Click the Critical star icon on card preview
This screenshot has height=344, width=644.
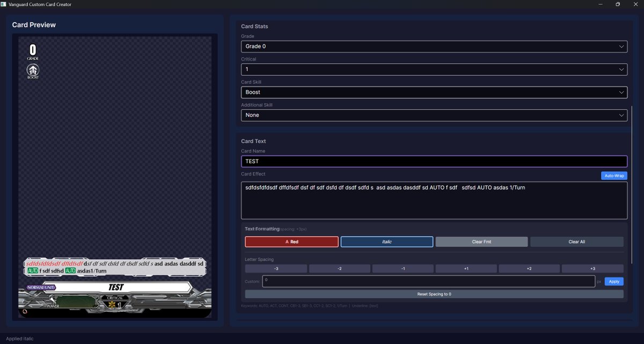[112, 305]
